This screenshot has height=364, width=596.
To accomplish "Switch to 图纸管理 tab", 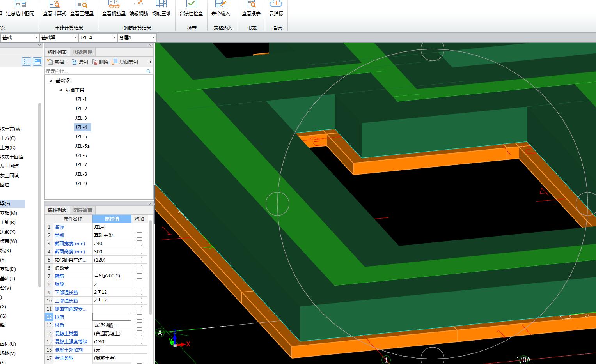I will pos(83,52).
